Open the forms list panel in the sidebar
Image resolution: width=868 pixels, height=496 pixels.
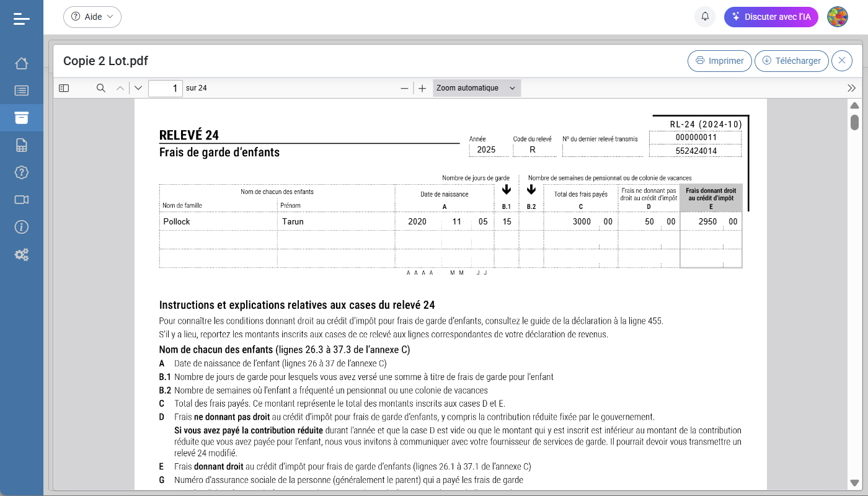pyautogui.click(x=22, y=90)
